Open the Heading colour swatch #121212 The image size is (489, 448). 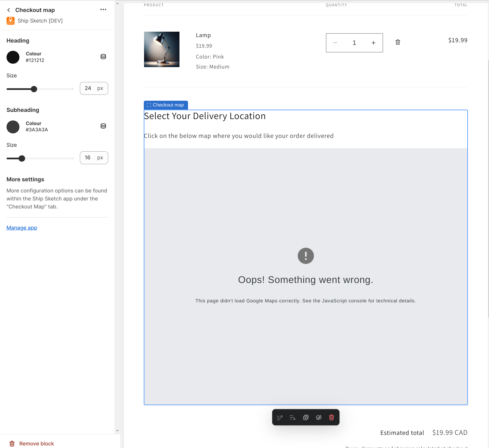13,57
